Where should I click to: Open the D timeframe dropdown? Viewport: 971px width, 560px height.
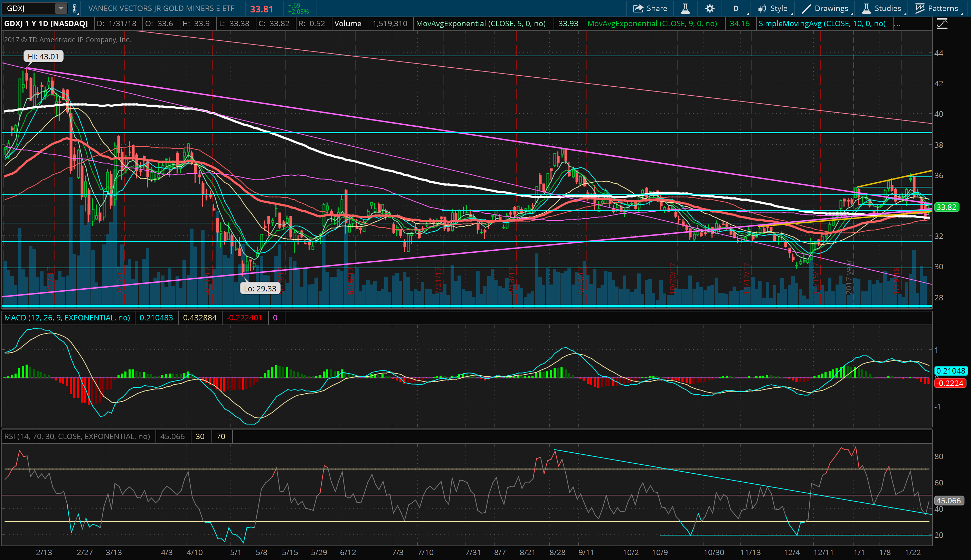click(x=736, y=9)
